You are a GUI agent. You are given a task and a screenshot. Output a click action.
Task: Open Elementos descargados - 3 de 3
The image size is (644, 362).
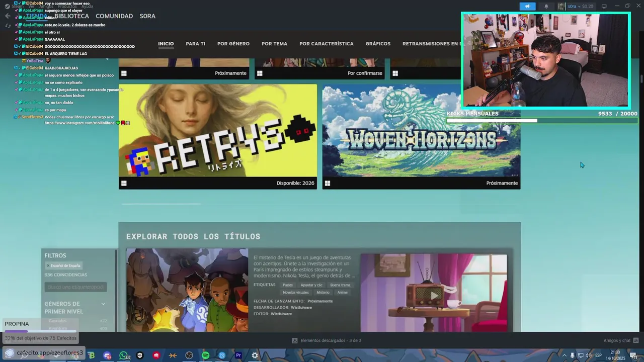[x=331, y=340]
